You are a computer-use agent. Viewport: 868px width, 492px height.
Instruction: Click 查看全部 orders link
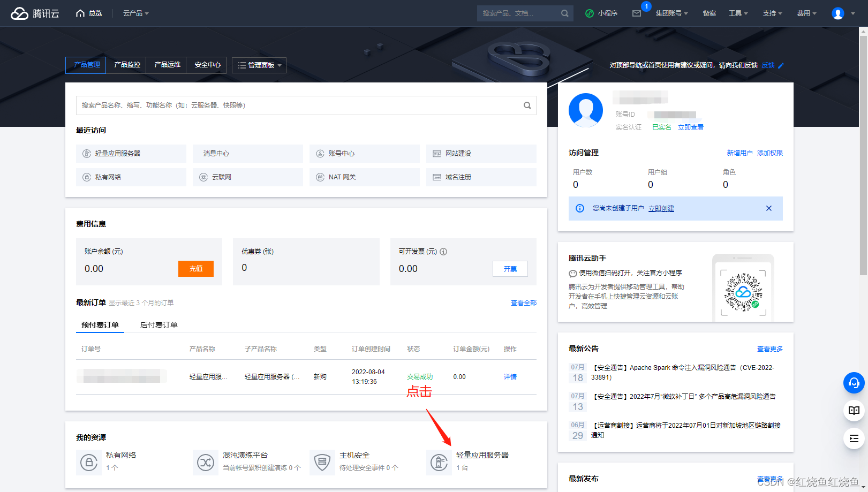pos(524,303)
